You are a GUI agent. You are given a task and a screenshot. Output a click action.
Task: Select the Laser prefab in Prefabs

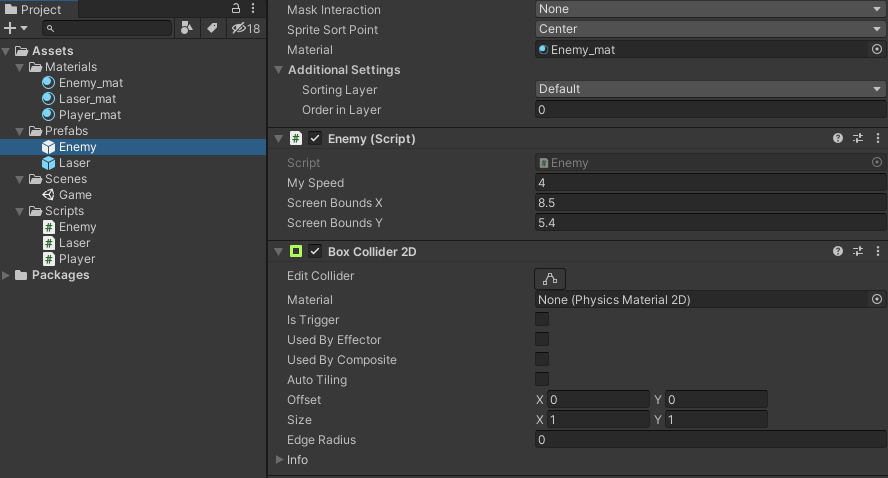click(74, 163)
